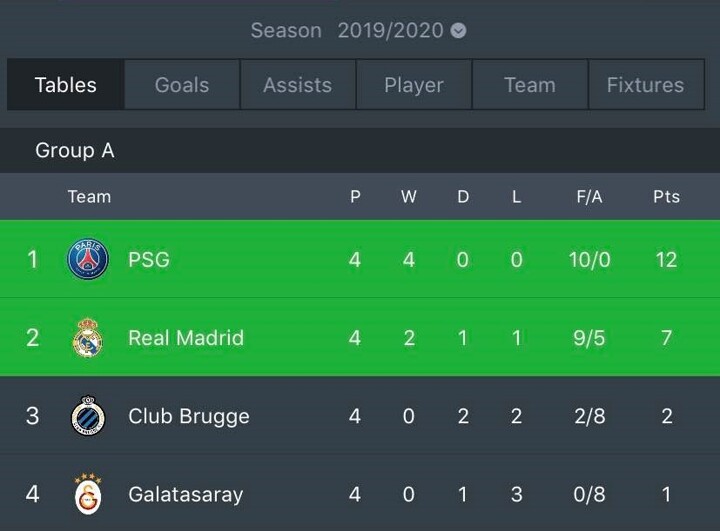The height and width of the screenshot is (531, 720).
Task: Click the W wins column header
Action: (409, 197)
